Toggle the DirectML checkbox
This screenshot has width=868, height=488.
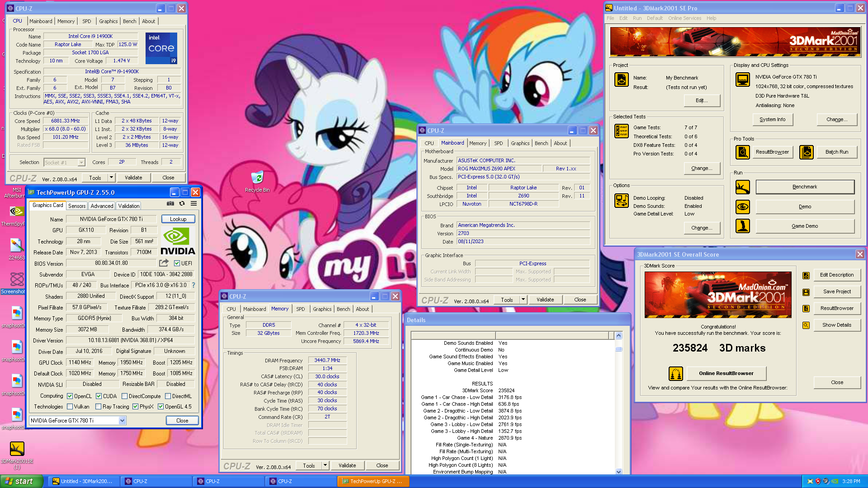pyautogui.click(x=168, y=396)
